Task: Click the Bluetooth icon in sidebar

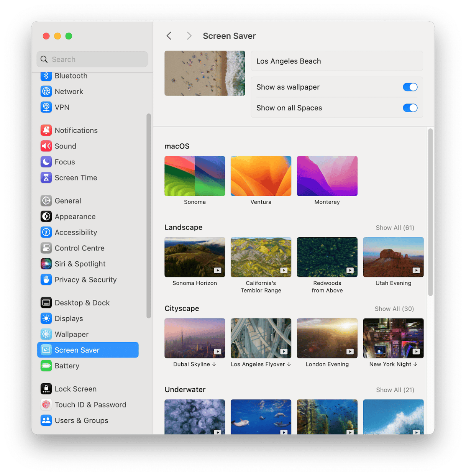Action: [x=46, y=76]
